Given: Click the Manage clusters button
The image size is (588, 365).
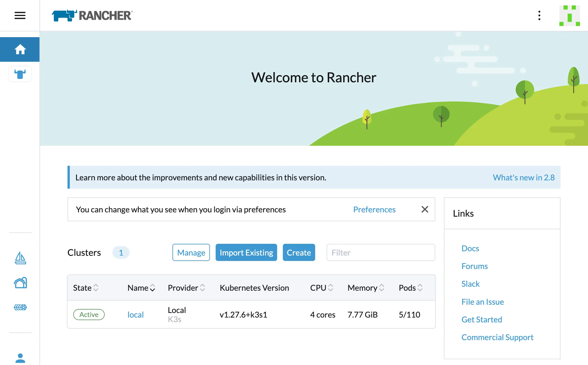Looking at the screenshot, I should (191, 252).
